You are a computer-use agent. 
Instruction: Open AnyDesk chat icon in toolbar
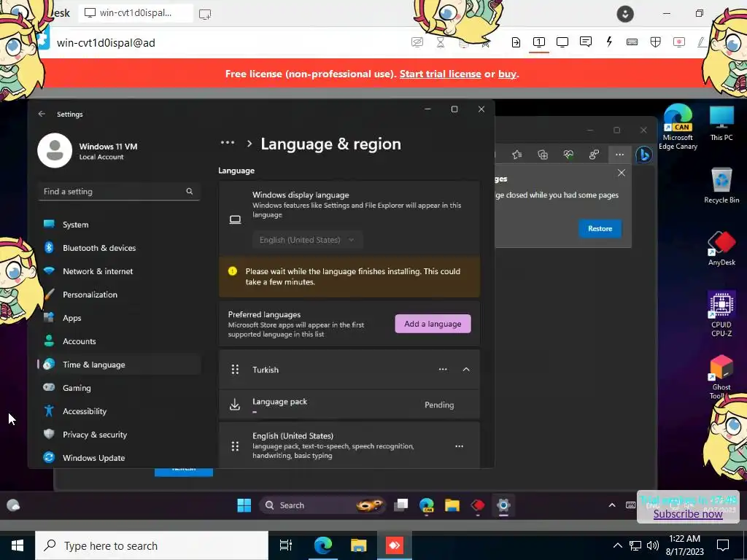point(586,42)
